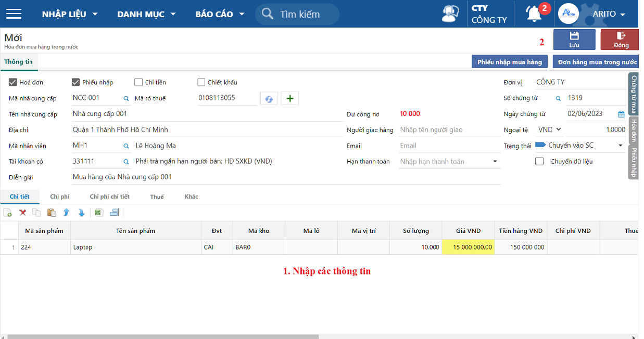Click the Lưu save button
This screenshot has height=339, width=644.
click(574, 40)
